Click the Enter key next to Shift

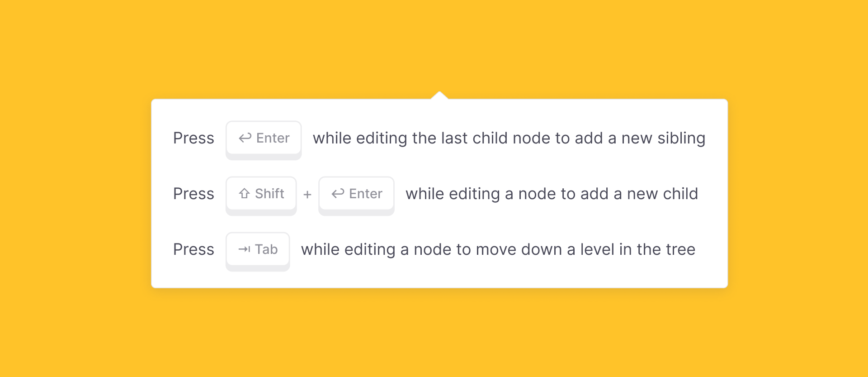pyautogui.click(x=356, y=196)
